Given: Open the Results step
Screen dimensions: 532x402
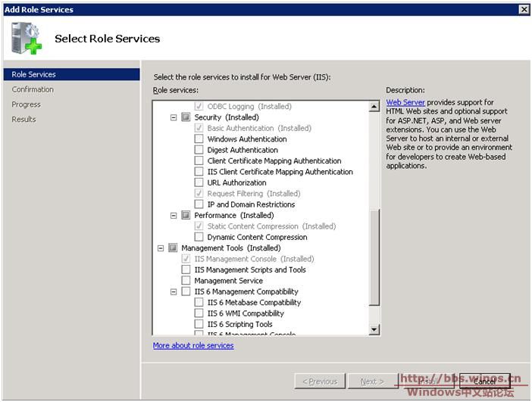Looking at the screenshot, I should (23, 120).
